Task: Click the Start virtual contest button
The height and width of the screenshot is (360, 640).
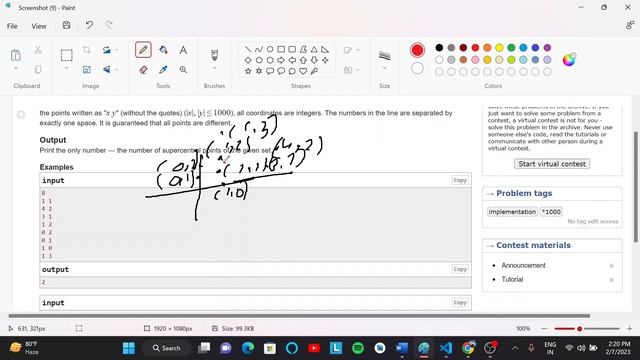Action: (x=552, y=164)
